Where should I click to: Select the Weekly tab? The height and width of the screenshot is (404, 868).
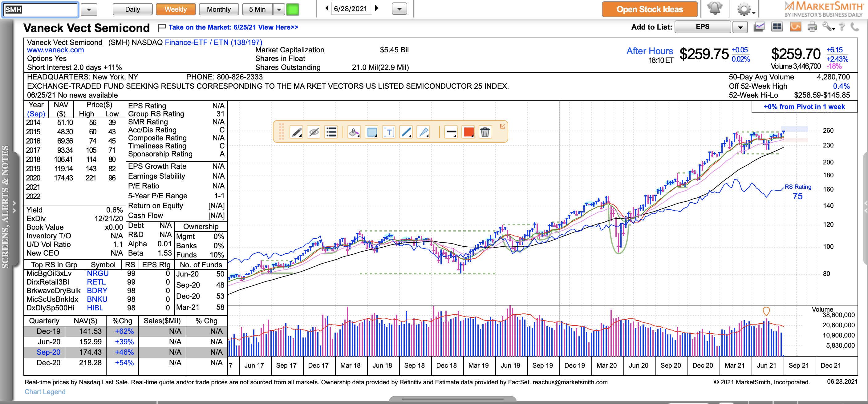(176, 9)
